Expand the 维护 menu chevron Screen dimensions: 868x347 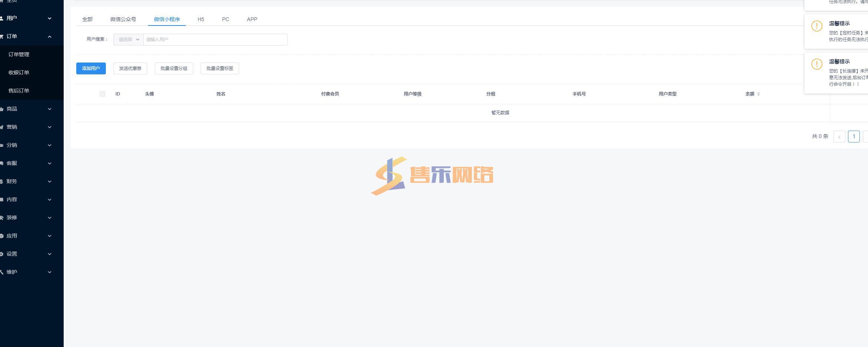coord(50,272)
